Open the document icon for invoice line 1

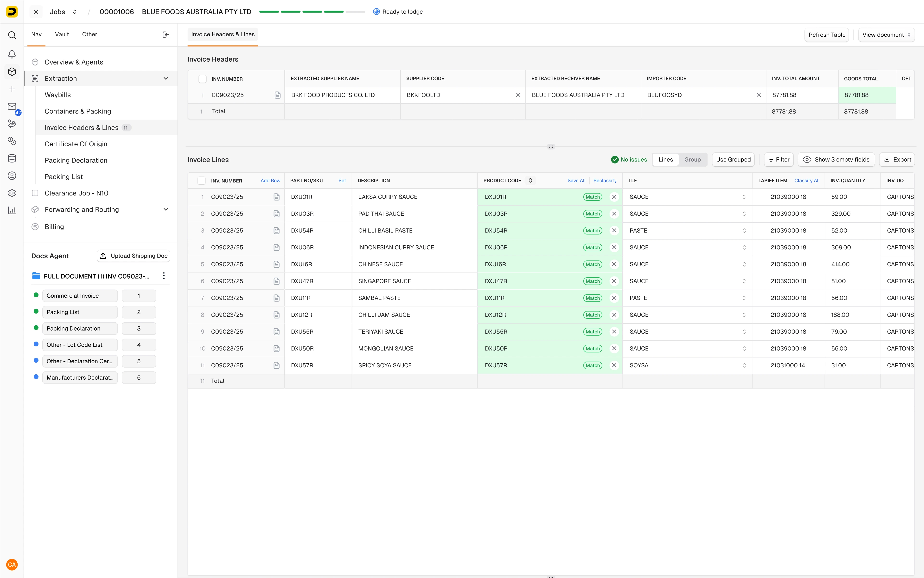[277, 197]
